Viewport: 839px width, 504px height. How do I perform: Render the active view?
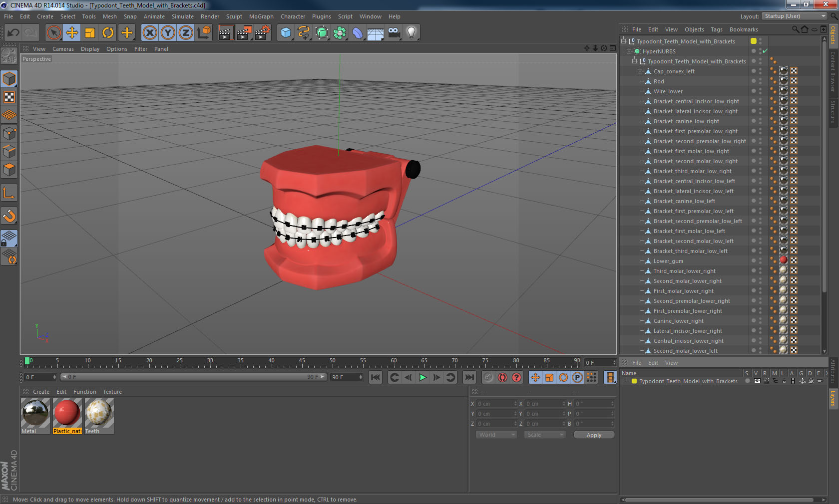point(226,33)
